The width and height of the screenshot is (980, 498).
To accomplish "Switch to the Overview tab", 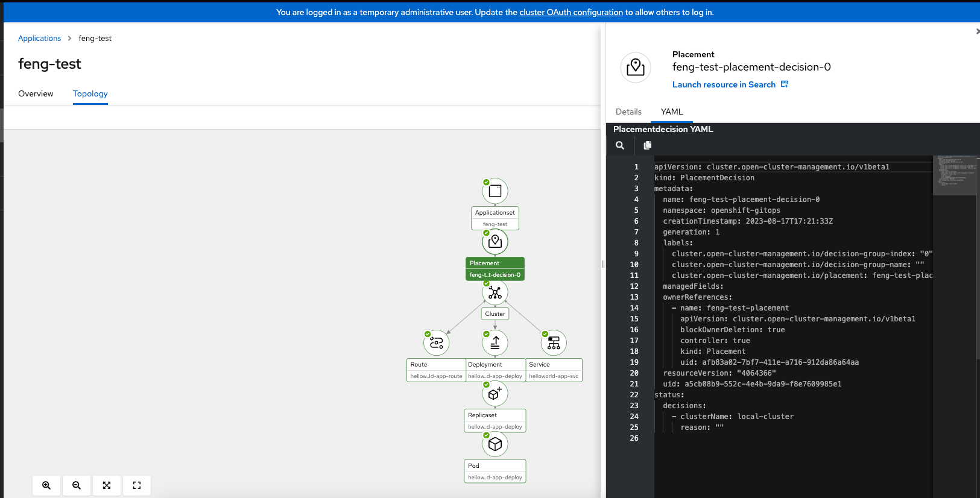I will pos(36,93).
